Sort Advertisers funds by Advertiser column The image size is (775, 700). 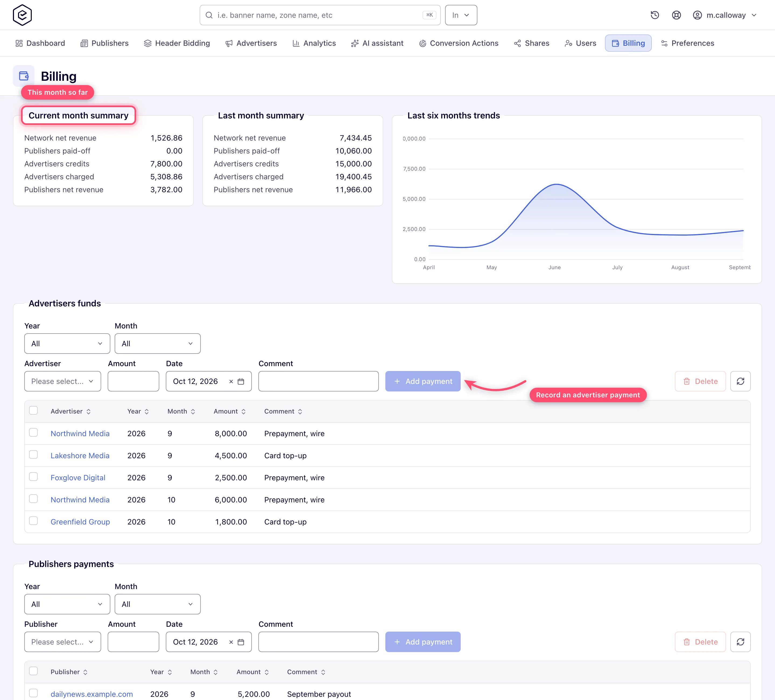[71, 411]
